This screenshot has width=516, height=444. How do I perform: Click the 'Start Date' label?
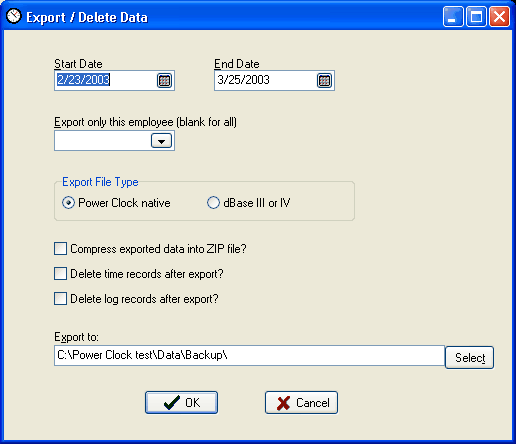pos(78,64)
